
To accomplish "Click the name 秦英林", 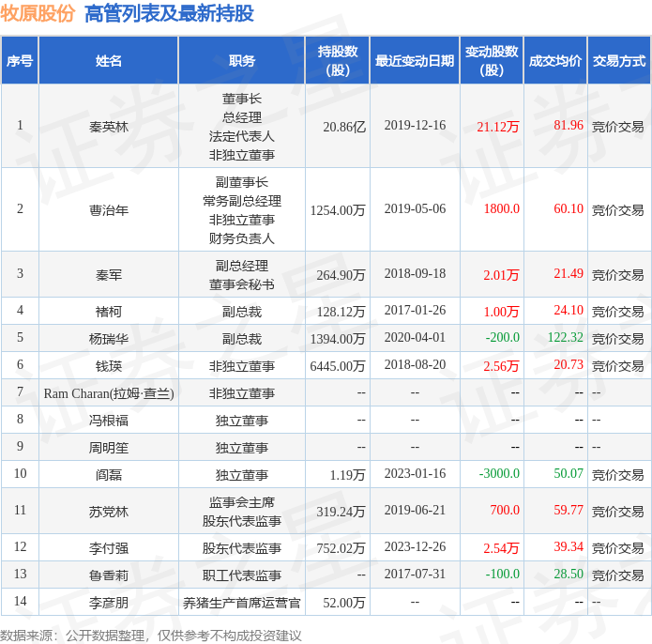I will point(109,127).
